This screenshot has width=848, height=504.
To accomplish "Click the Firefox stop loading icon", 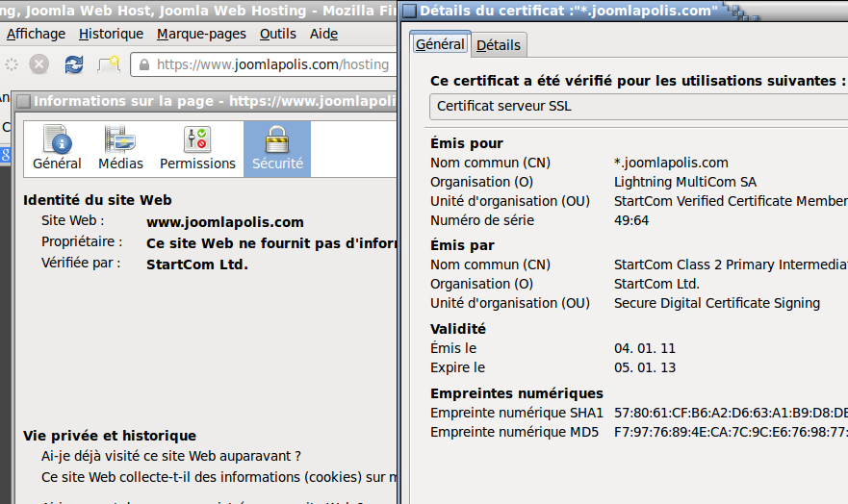I will [39, 64].
